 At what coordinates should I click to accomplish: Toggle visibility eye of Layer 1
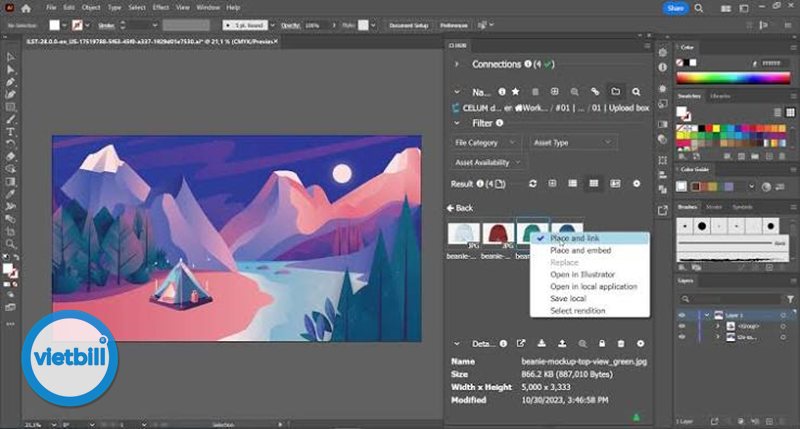click(682, 315)
